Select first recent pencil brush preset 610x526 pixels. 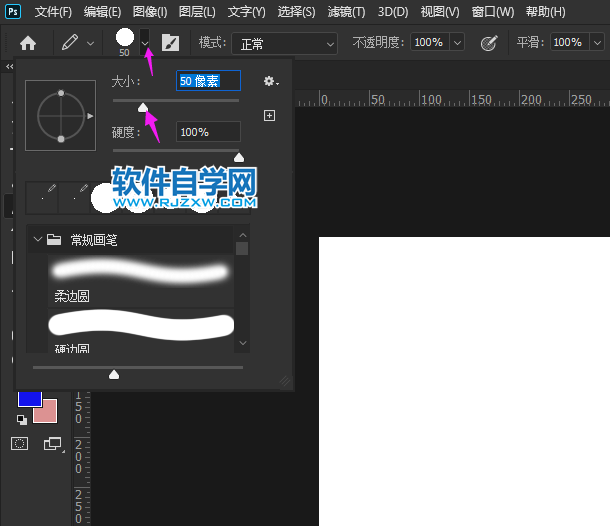(x=43, y=198)
